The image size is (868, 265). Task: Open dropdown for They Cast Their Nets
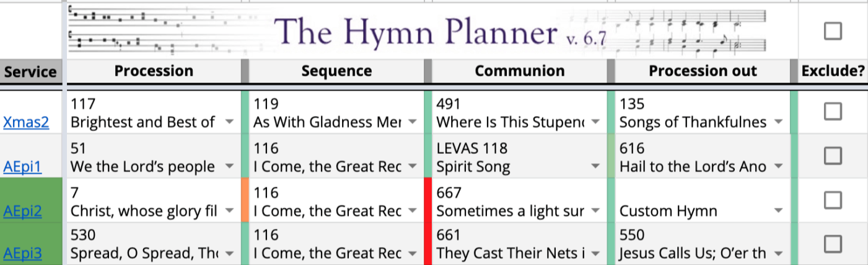click(x=595, y=253)
